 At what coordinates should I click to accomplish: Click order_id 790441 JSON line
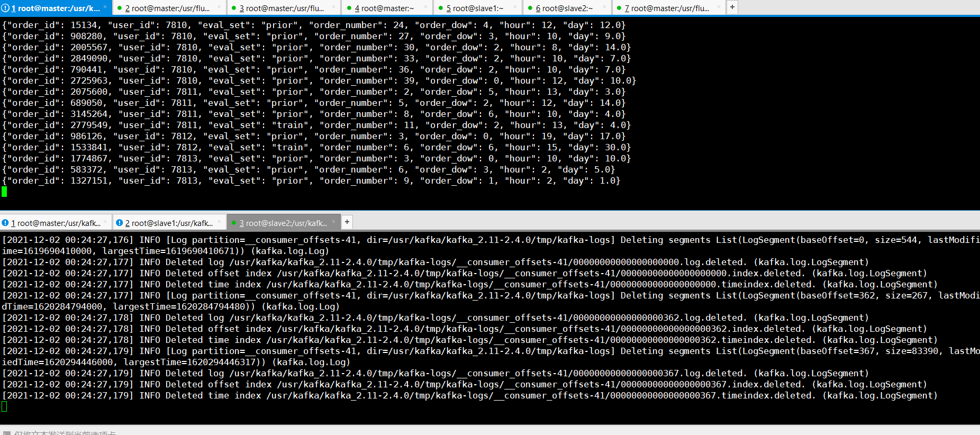click(x=314, y=69)
